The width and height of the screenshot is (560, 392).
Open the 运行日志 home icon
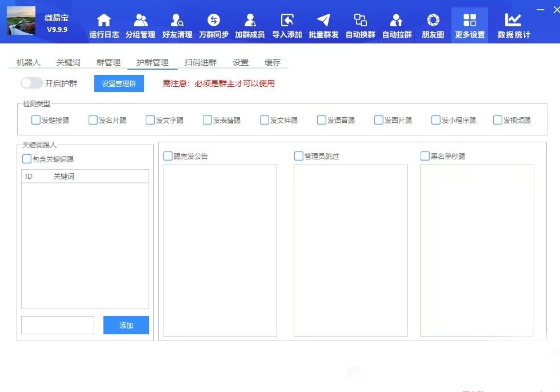tap(104, 21)
